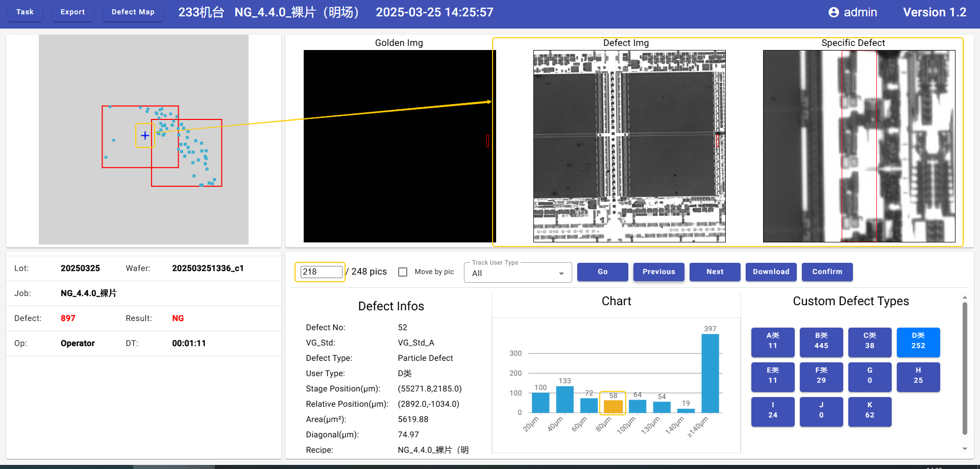Click the dropdown arrow beside All
980x469 pixels.
tap(561, 274)
